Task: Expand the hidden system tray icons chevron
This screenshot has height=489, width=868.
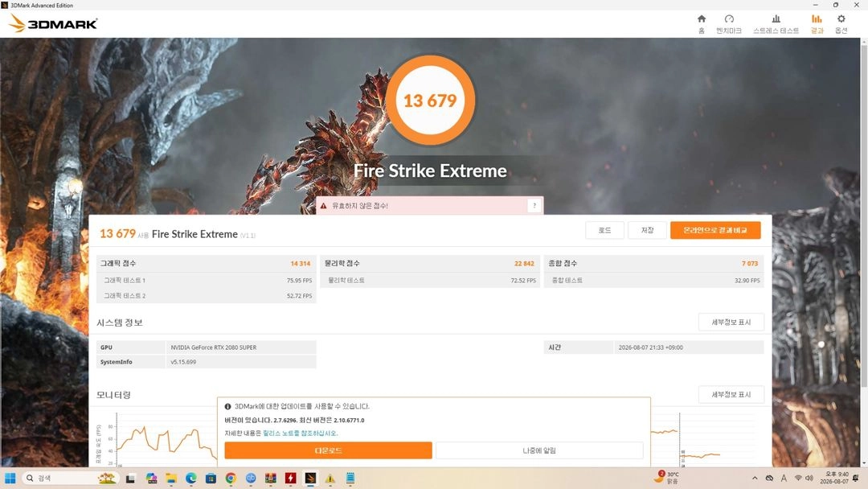Action: coord(755,478)
